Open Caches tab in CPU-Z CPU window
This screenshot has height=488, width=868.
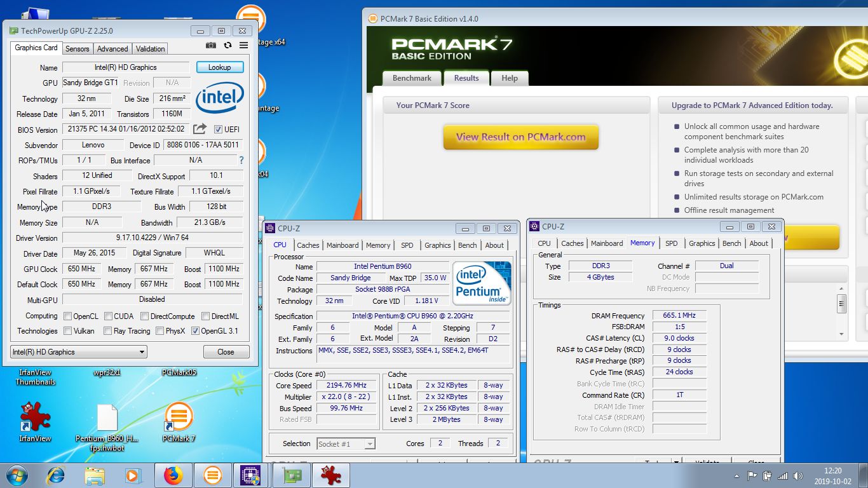coord(308,245)
